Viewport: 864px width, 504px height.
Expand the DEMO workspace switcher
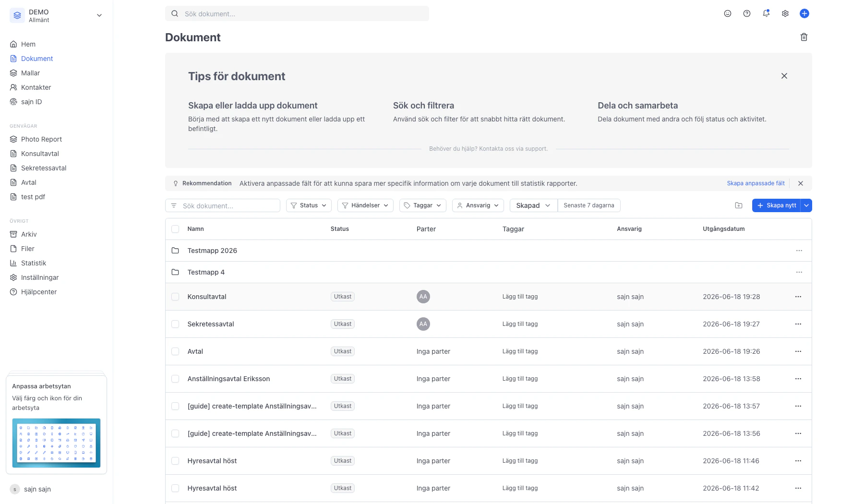click(99, 15)
